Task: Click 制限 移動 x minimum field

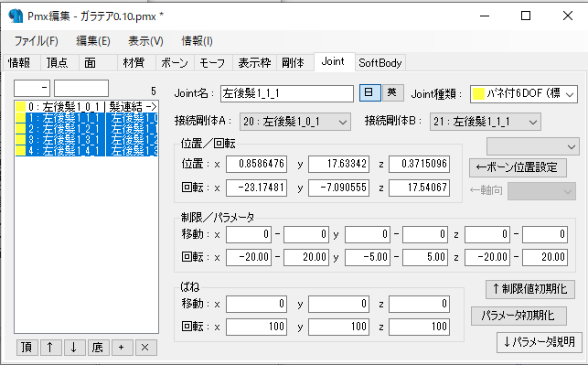Action: click(249, 234)
